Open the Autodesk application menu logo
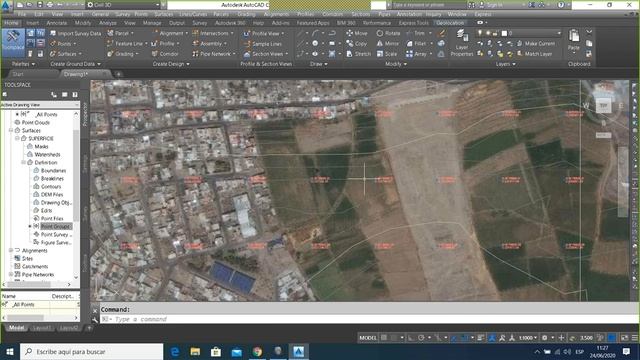The height and width of the screenshot is (360, 640). tap(6, 5)
